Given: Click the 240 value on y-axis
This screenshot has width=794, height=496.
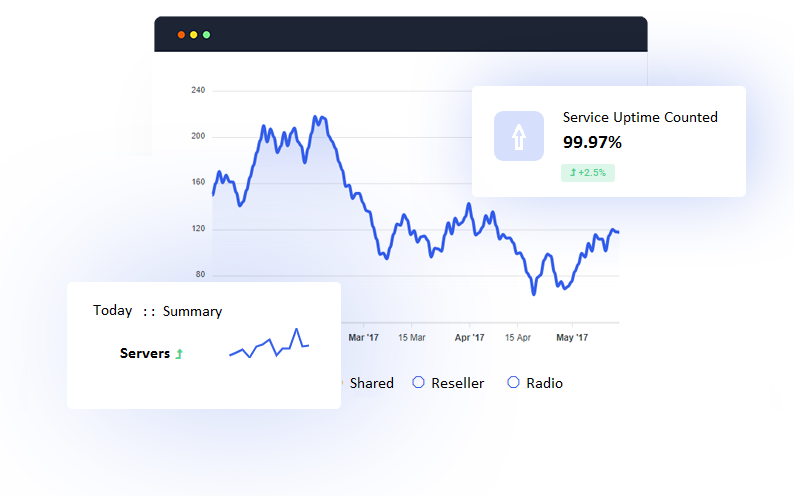Looking at the screenshot, I should 197,90.
